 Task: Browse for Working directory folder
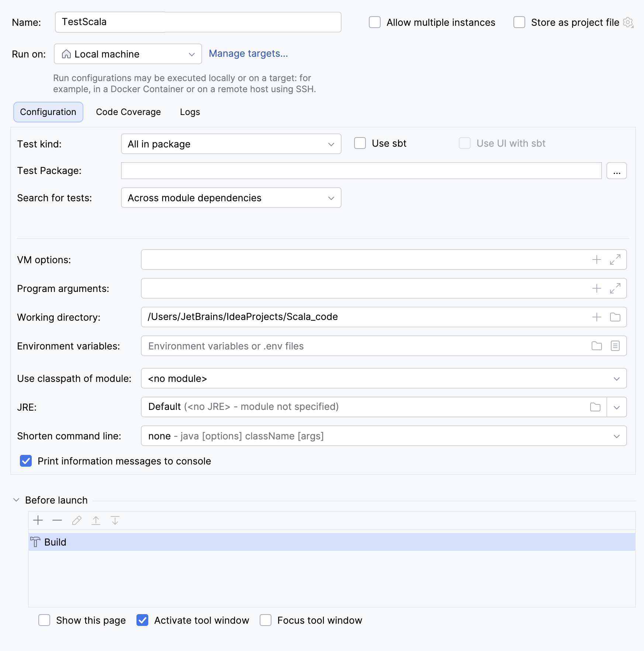(615, 317)
